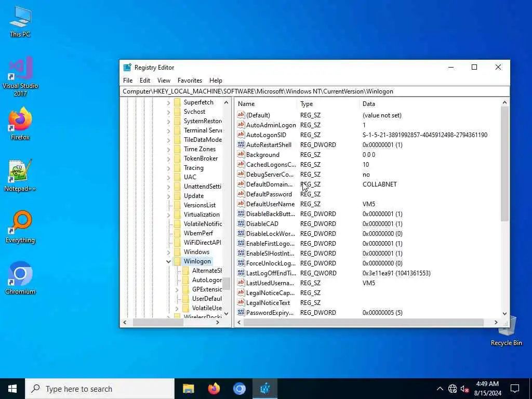Image resolution: width=532 pixels, height=399 pixels.
Task: Click the Data column header
Action: click(429, 104)
